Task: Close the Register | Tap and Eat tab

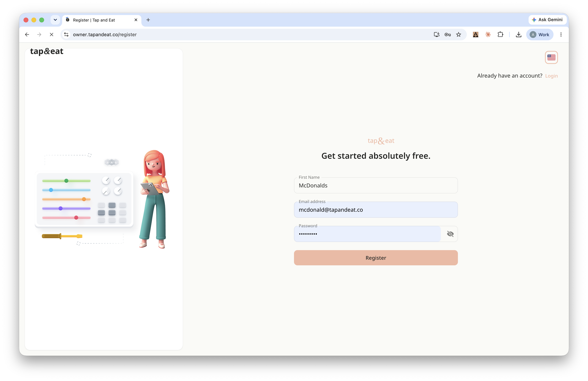Action: pos(136,20)
